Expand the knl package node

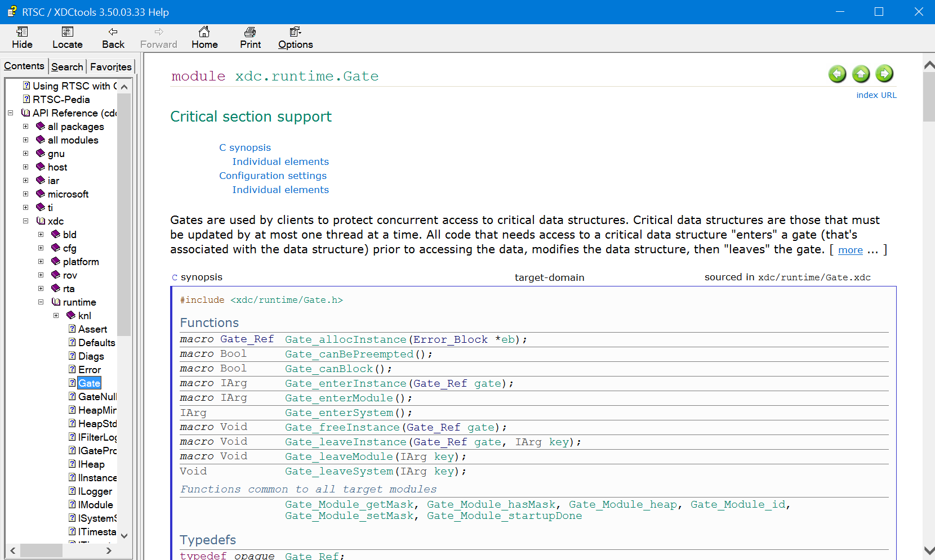coord(56,316)
